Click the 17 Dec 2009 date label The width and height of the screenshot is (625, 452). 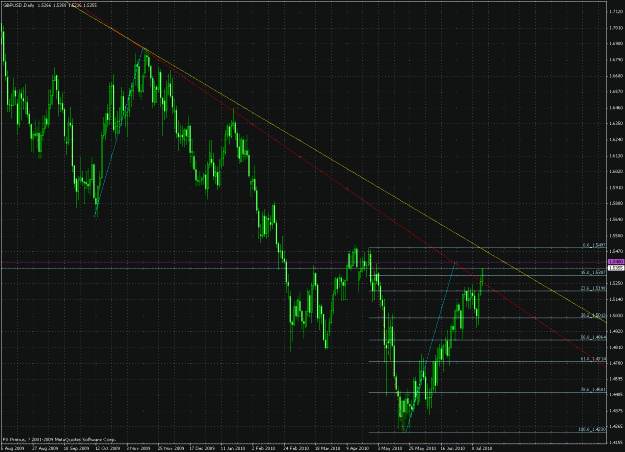coord(202,448)
